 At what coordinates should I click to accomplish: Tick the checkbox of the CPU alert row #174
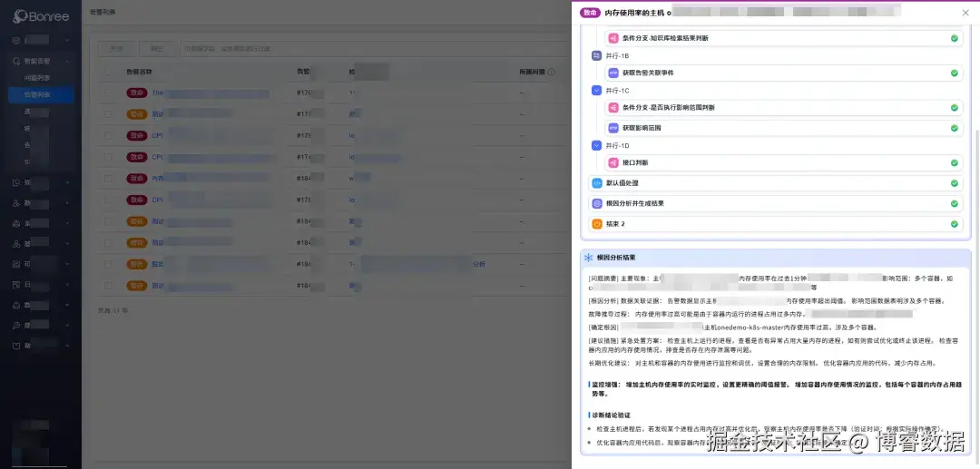pyautogui.click(x=109, y=157)
